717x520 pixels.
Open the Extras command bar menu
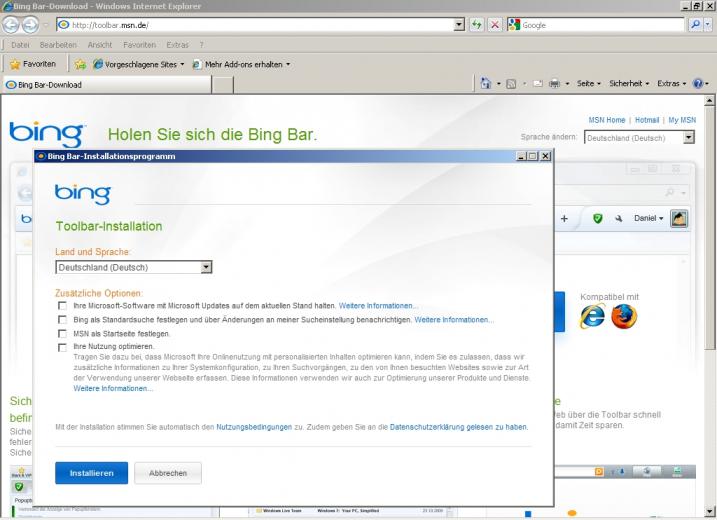[672, 84]
